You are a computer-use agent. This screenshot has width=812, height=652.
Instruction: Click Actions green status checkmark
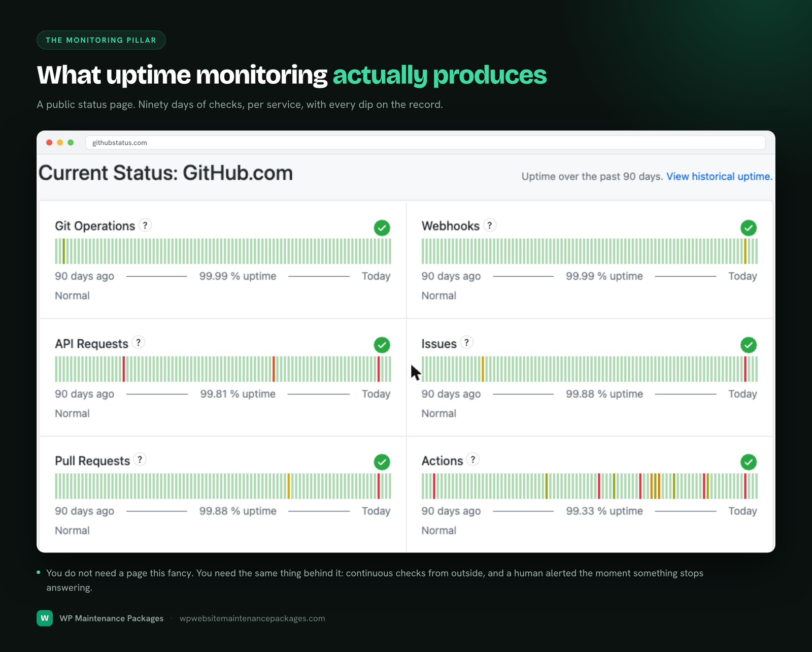point(749,462)
